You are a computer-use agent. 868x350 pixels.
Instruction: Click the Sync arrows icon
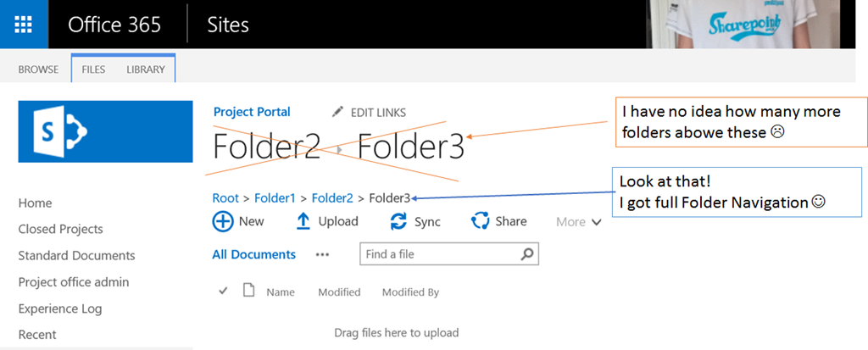point(398,221)
